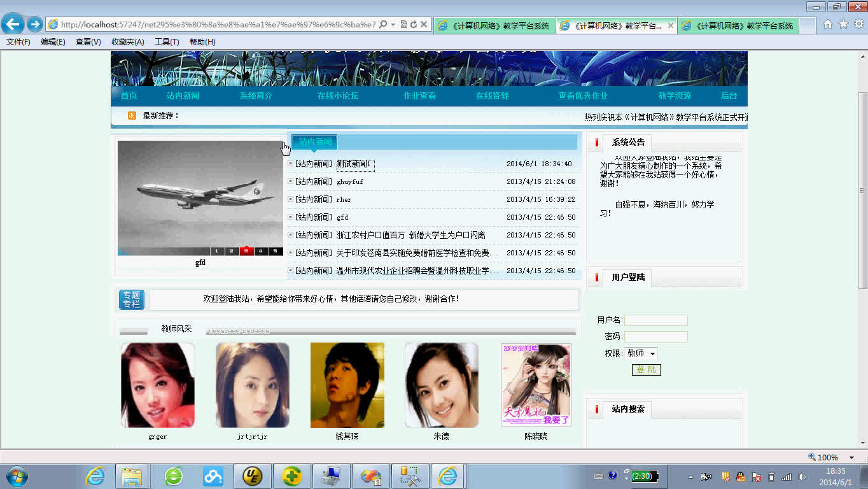This screenshot has height=489, width=868.
Task: Open 查看优秀作业 navigation link
Action: (x=583, y=96)
